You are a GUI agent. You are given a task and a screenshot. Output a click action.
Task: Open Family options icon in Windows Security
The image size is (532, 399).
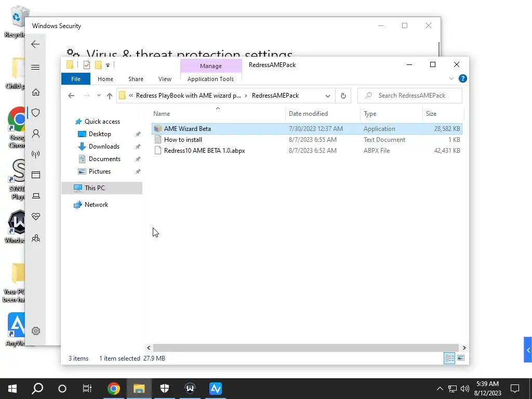36,238
